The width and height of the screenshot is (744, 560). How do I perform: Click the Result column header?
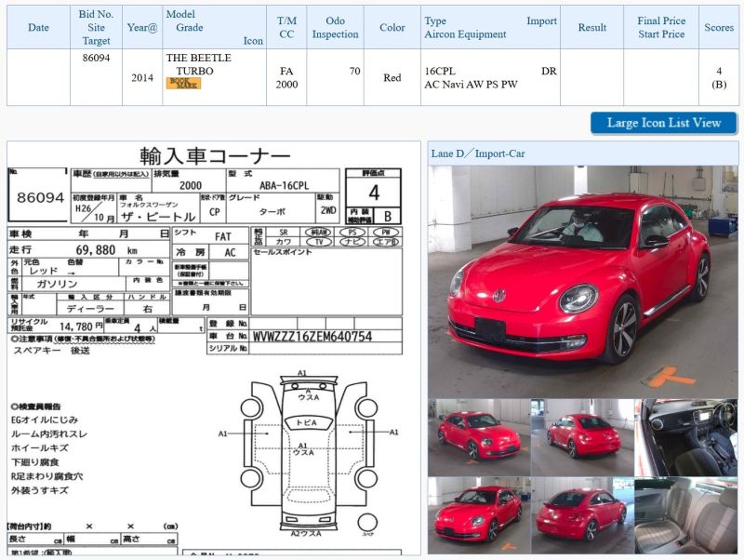click(591, 28)
